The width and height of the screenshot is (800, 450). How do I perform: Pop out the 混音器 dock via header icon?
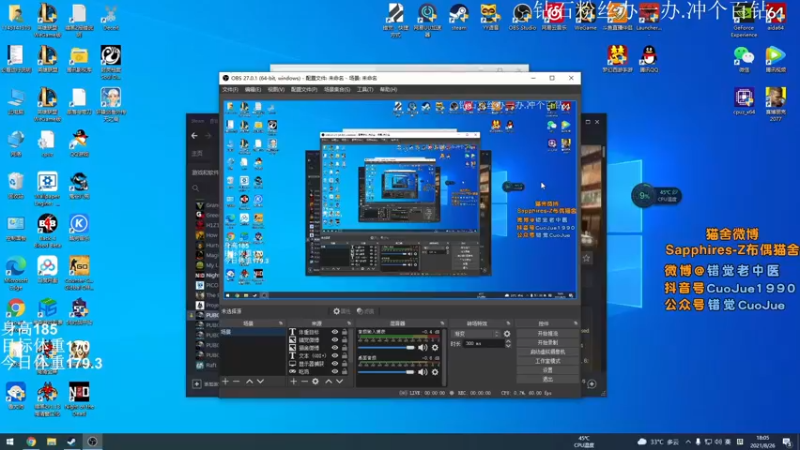pyautogui.click(x=442, y=323)
